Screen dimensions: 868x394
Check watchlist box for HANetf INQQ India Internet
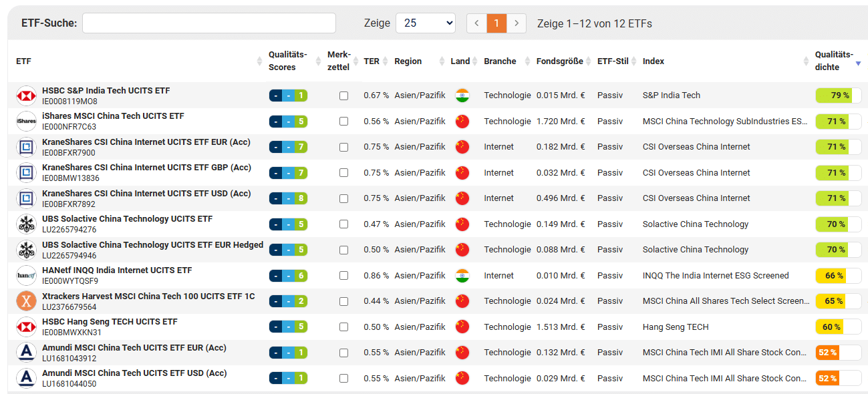point(343,275)
